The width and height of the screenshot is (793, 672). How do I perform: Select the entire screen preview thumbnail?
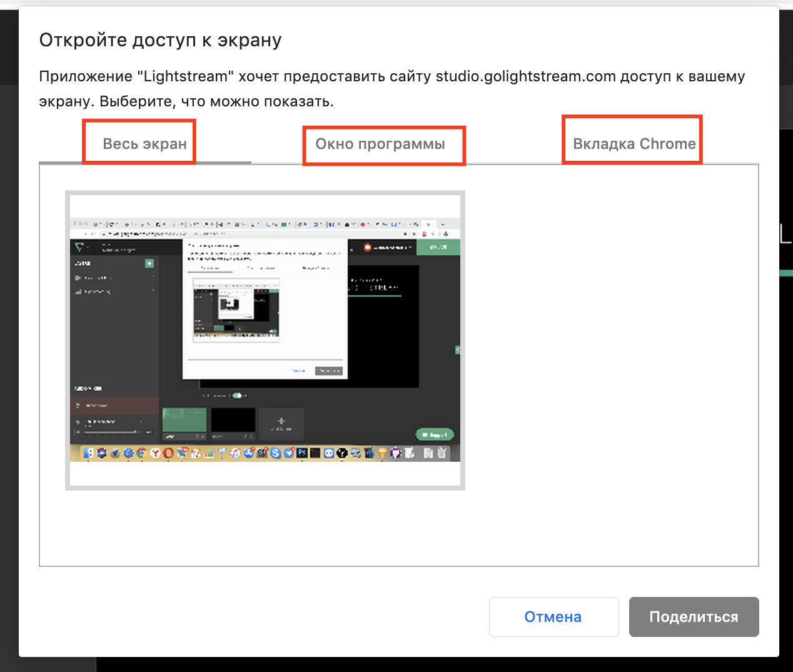[265, 340]
